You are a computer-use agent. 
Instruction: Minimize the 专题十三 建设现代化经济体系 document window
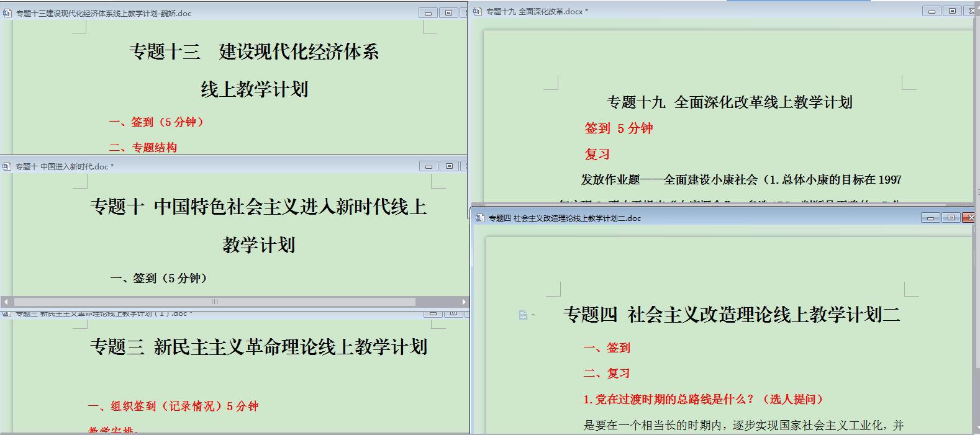[x=428, y=13]
